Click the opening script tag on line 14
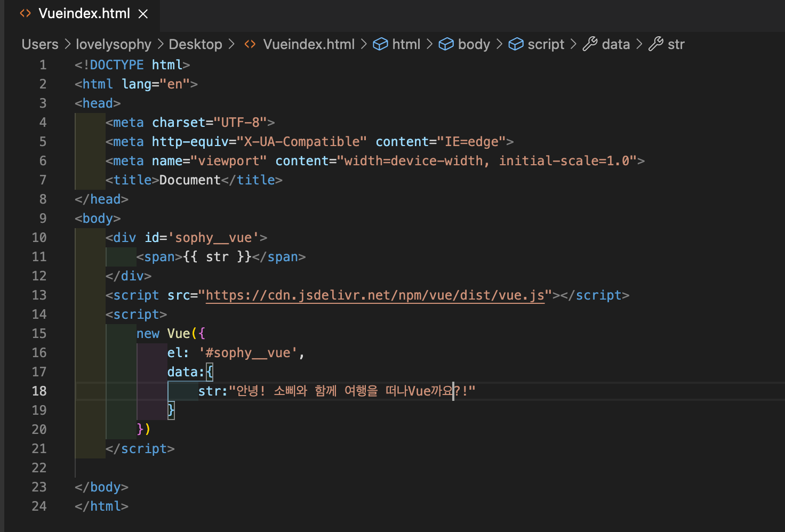The height and width of the screenshot is (532, 785). [136, 315]
